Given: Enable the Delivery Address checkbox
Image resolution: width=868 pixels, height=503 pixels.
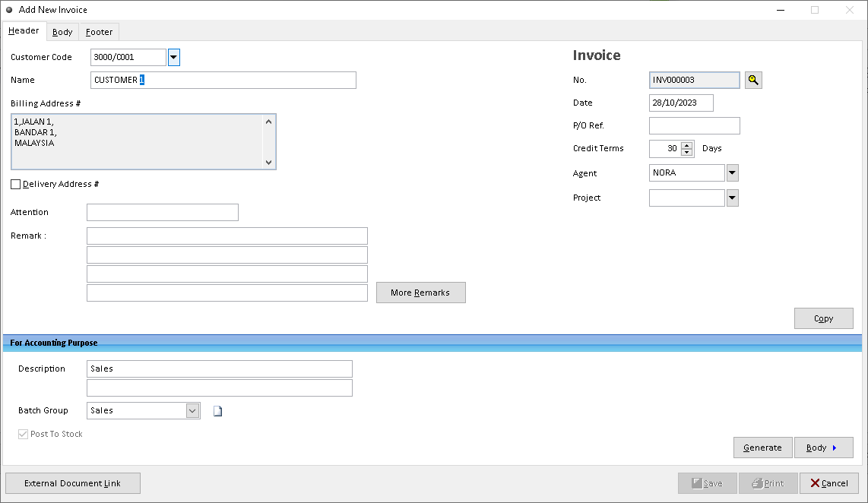Looking at the screenshot, I should 15,184.
